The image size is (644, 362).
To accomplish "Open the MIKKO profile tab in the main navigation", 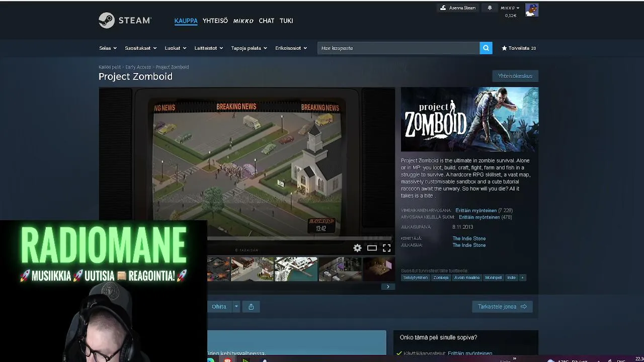I will pos(243,21).
